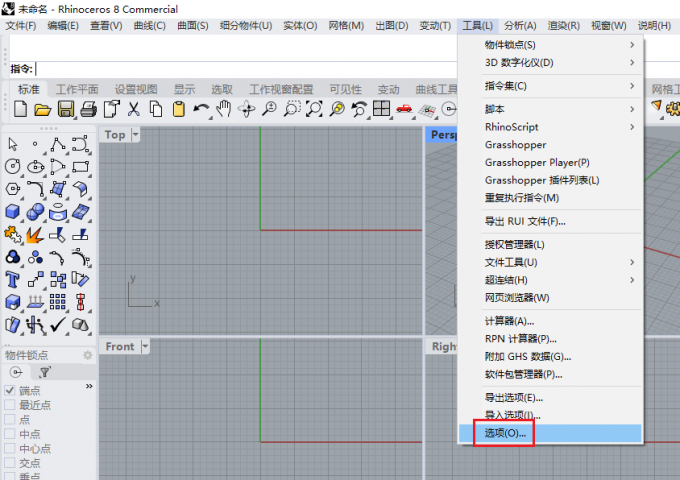
Task: Select the Polyline tool
Action: tap(58, 144)
